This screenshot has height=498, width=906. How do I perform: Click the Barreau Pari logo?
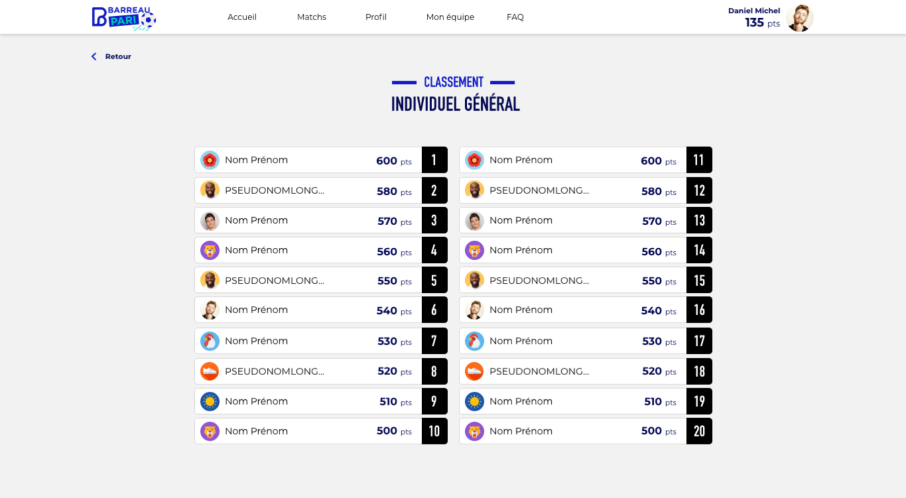[123, 17]
